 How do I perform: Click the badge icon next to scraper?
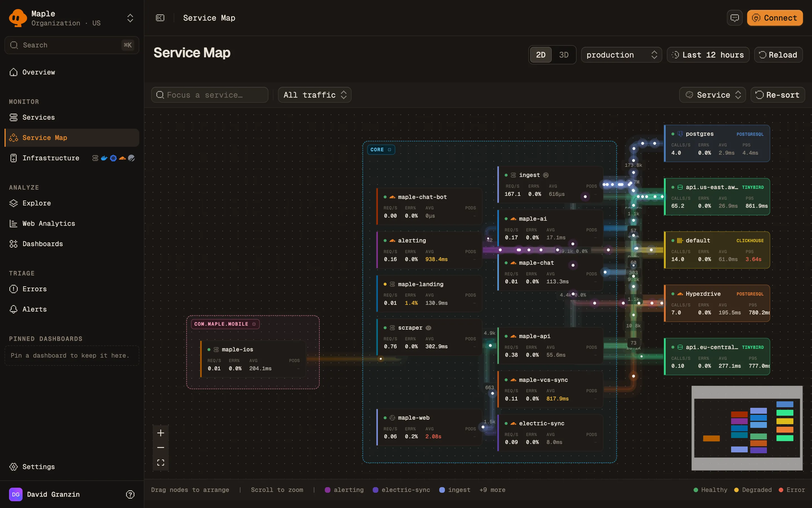(429, 328)
